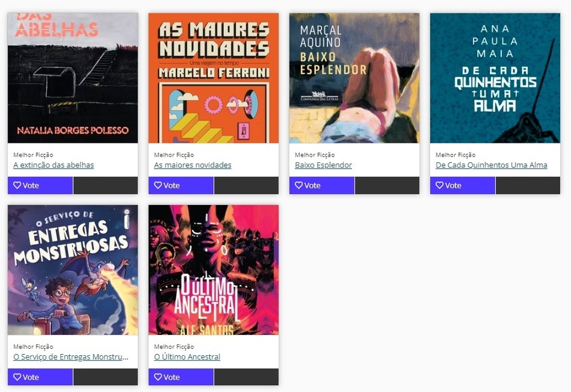
Task: Open the A extinção das abelhas title link
Action: [53, 165]
